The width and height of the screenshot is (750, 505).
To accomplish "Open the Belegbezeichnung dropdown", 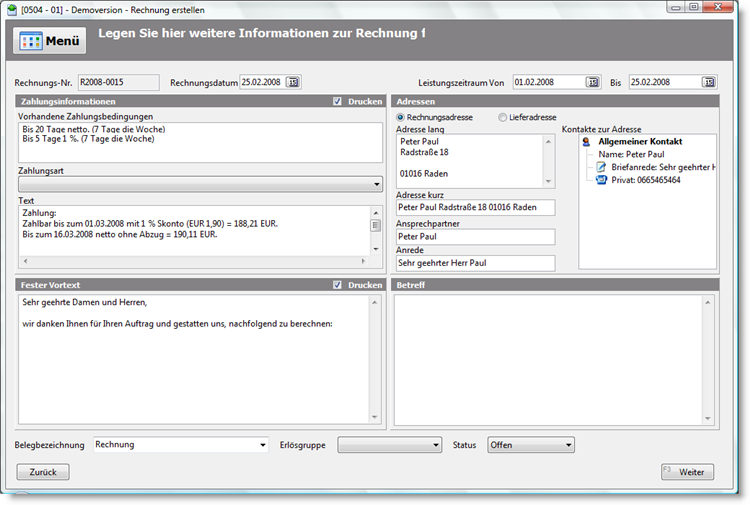I will coord(262,444).
